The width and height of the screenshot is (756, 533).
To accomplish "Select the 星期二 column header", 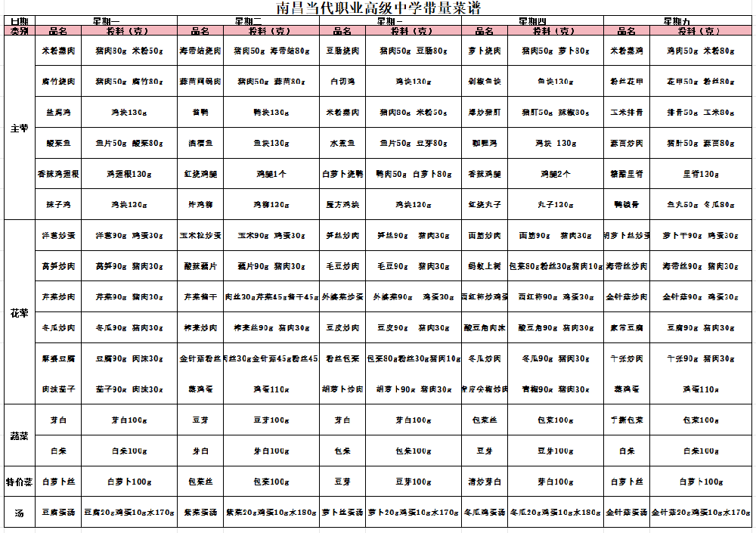I will (x=248, y=20).
